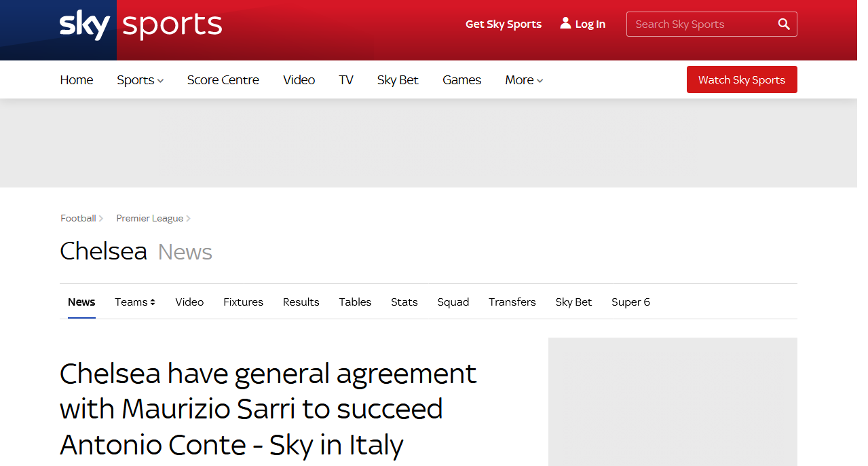This screenshot has height=466, width=868.
Task: Go to Home in main navigation
Action: coord(77,80)
